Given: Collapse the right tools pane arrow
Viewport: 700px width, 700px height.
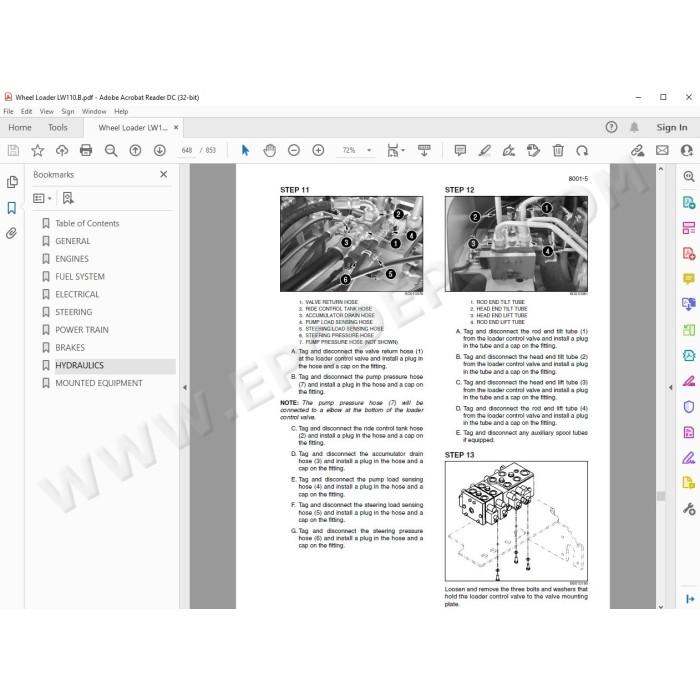Looking at the screenshot, I should [x=671, y=388].
